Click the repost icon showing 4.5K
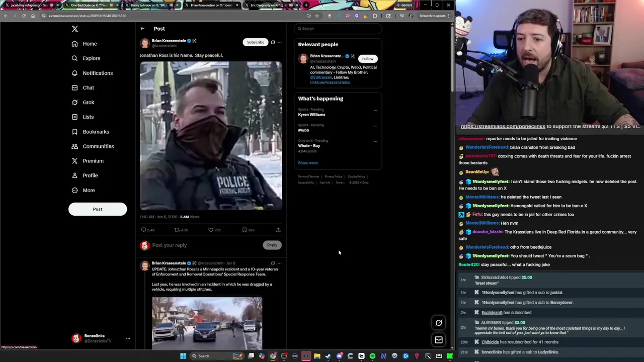The width and height of the screenshot is (644, 362). pos(177,230)
